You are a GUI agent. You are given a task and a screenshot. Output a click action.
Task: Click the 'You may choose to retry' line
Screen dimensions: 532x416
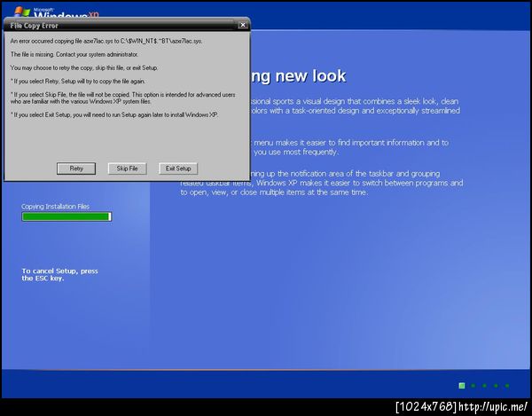84,68
